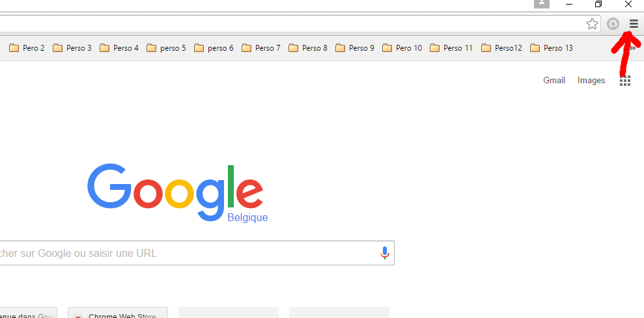Click the user profile icon in the title bar

[x=541, y=4]
